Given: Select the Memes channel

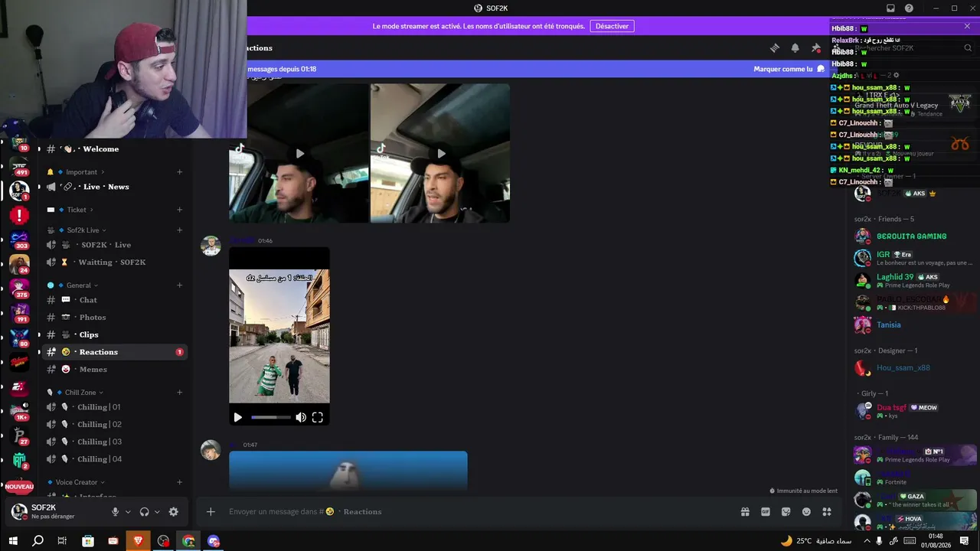Looking at the screenshot, I should click(x=115, y=370).
